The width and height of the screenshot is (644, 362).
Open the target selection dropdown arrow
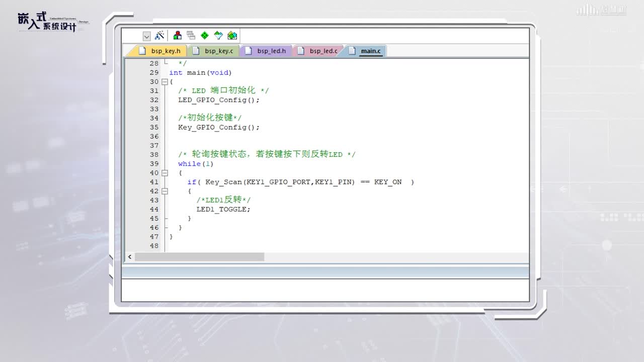point(146,36)
